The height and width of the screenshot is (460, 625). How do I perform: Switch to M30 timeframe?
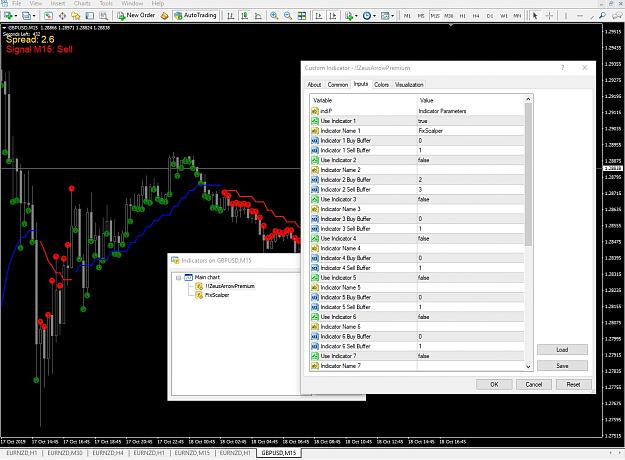[x=449, y=16]
